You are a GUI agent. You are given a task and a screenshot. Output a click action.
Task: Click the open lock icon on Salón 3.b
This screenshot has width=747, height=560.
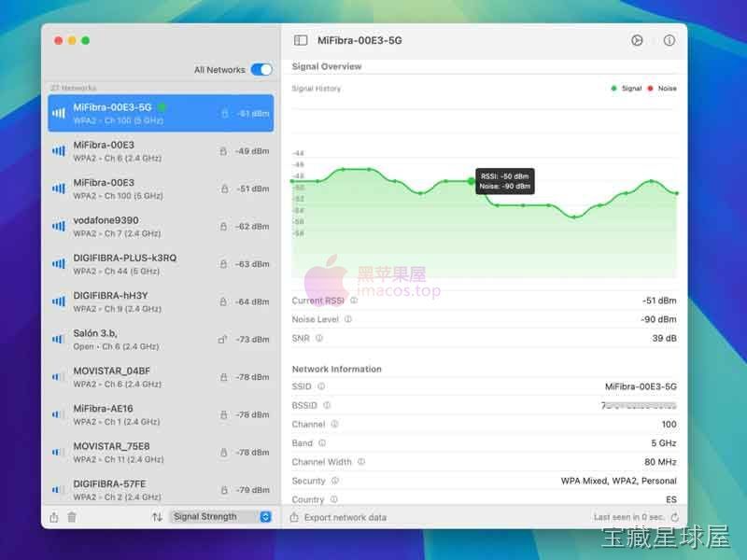point(222,339)
